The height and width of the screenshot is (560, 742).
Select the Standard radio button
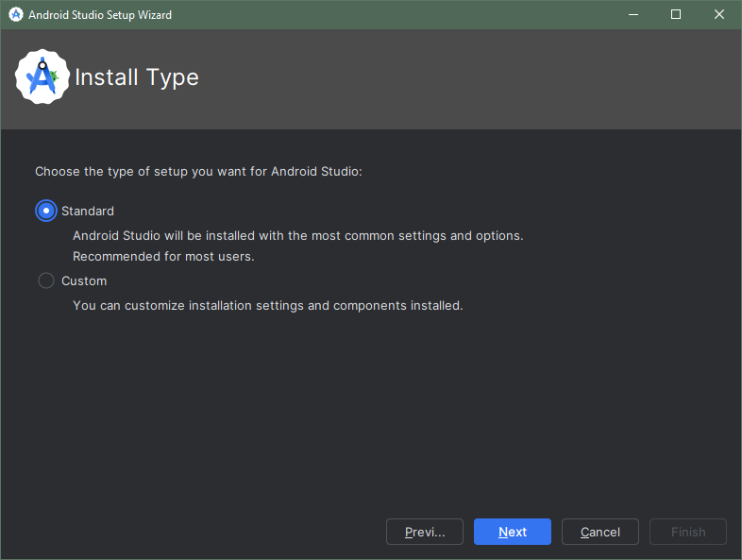coord(46,211)
